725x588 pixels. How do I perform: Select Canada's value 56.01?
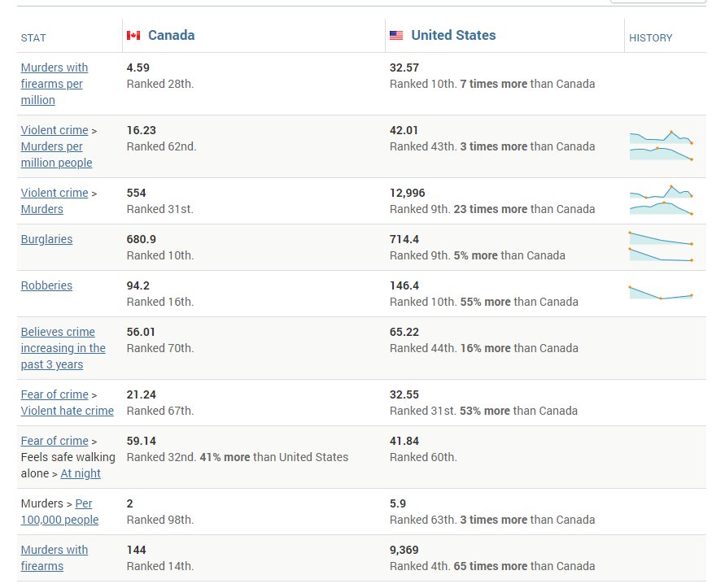(141, 332)
